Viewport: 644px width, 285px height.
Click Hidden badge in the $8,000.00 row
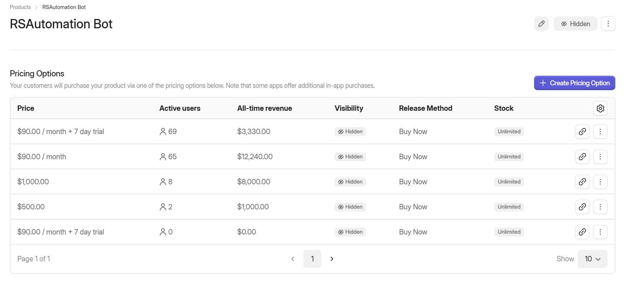[x=350, y=182]
